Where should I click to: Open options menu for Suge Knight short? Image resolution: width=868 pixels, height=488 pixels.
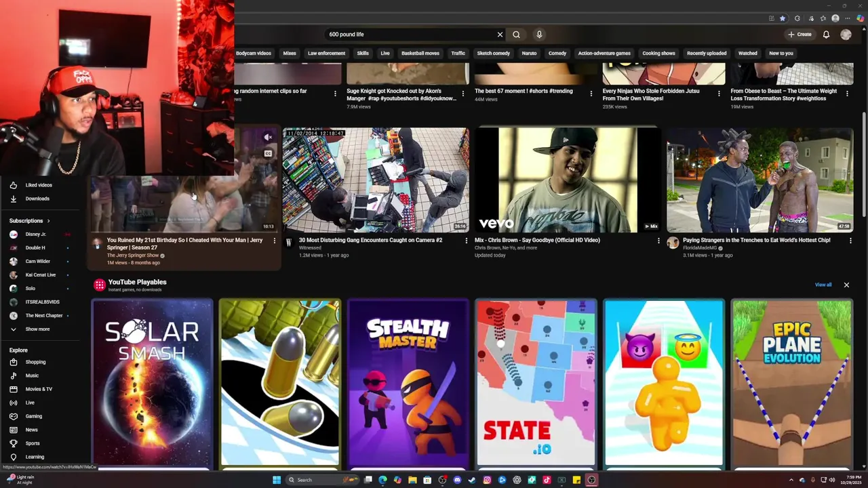click(x=463, y=94)
